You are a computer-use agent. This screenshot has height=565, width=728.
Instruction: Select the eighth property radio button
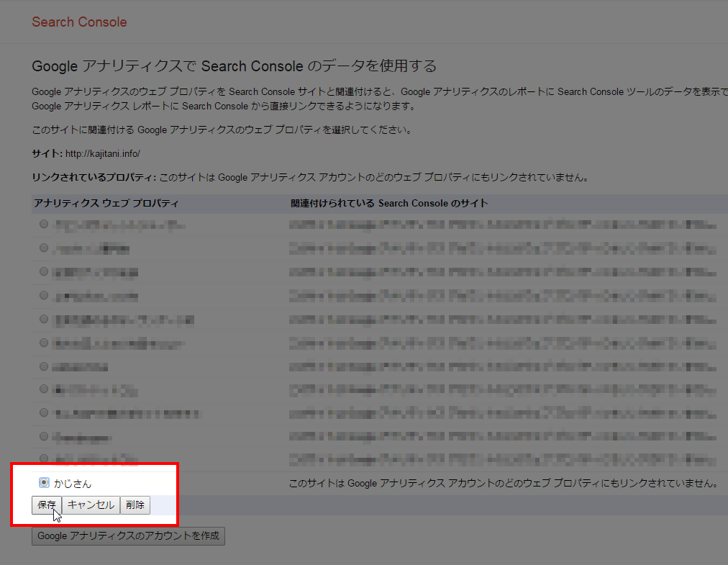tap(44, 389)
